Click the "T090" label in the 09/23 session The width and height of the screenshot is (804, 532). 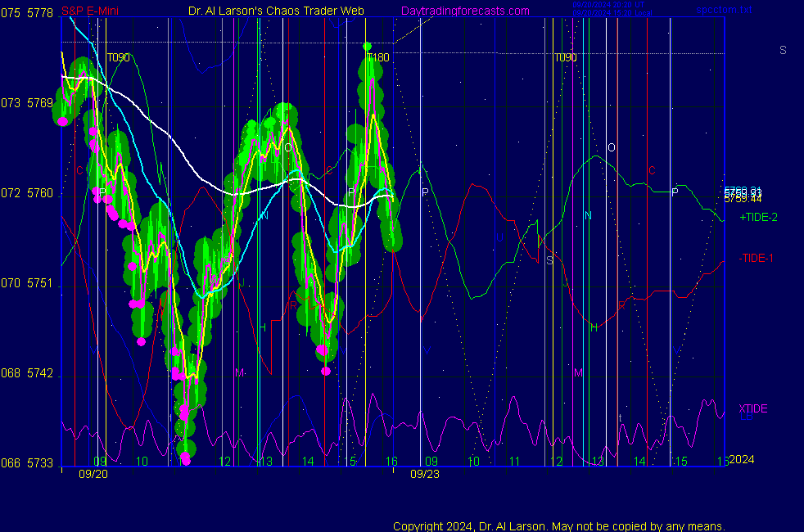[x=566, y=57]
